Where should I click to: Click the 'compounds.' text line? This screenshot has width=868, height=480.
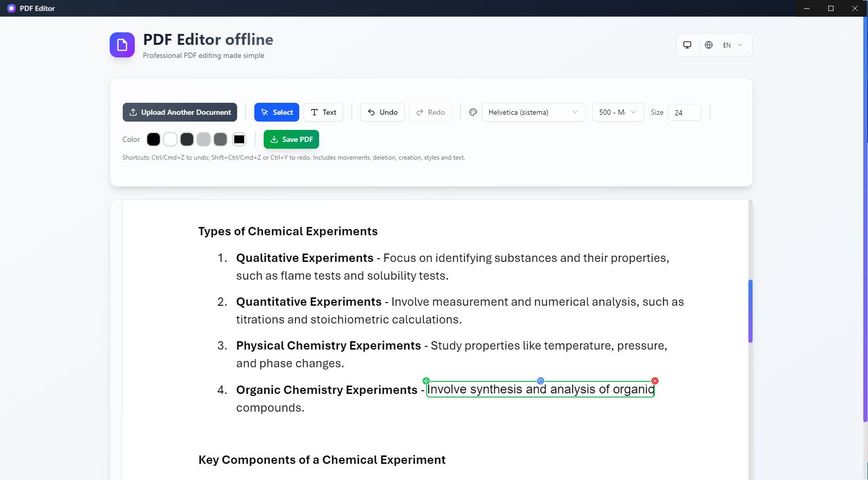pyautogui.click(x=270, y=407)
